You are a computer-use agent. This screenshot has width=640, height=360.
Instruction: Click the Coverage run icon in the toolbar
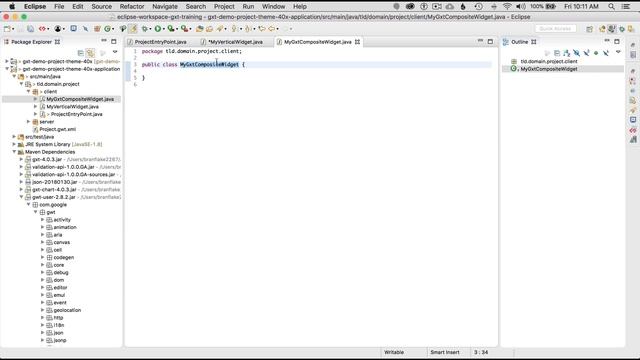[171, 29]
